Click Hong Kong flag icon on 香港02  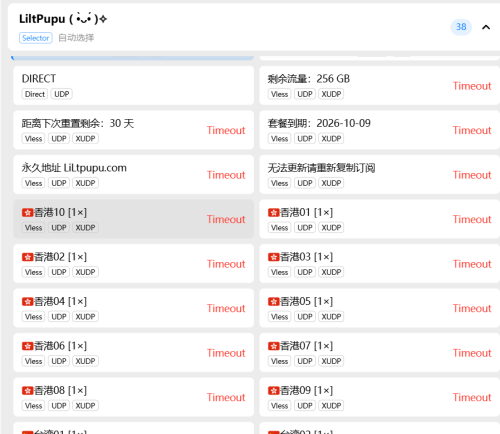coord(27,257)
